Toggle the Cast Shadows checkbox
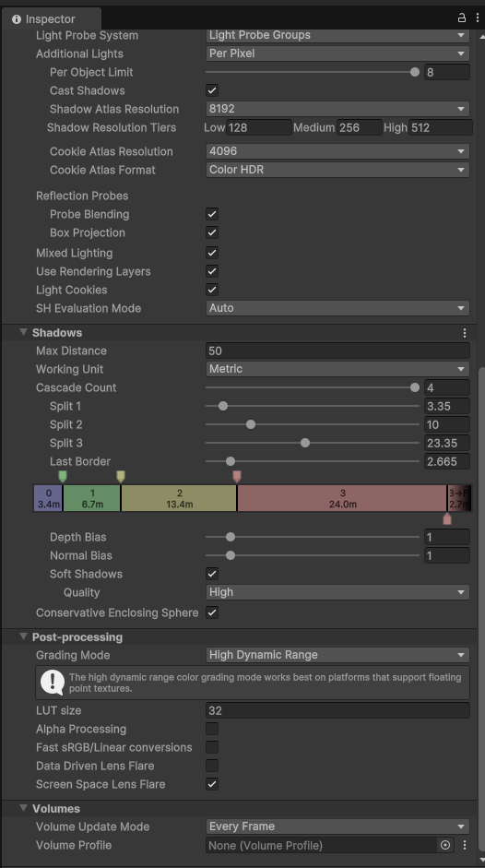This screenshot has width=485, height=868. [x=212, y=90]
